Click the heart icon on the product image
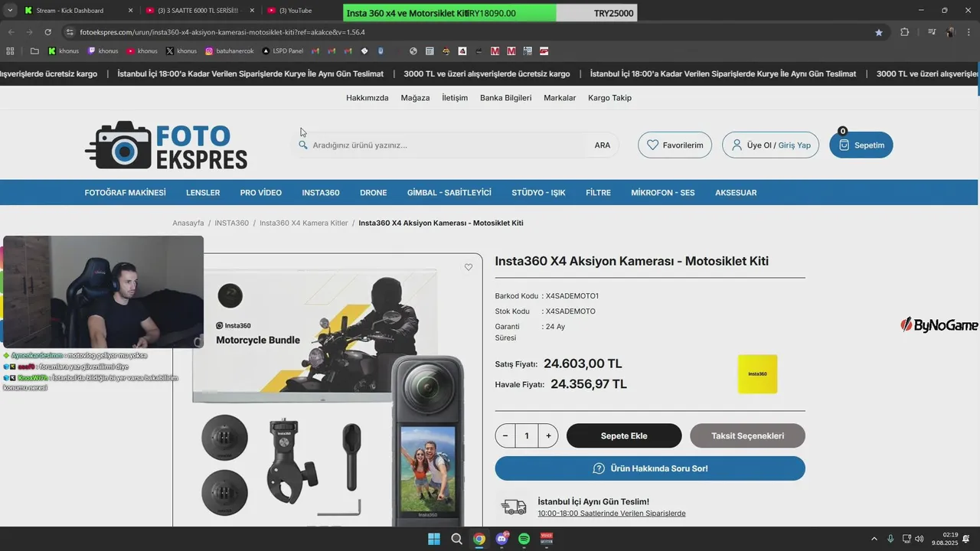The height and width of the screenshot is (551, 980). click(469, 267)
